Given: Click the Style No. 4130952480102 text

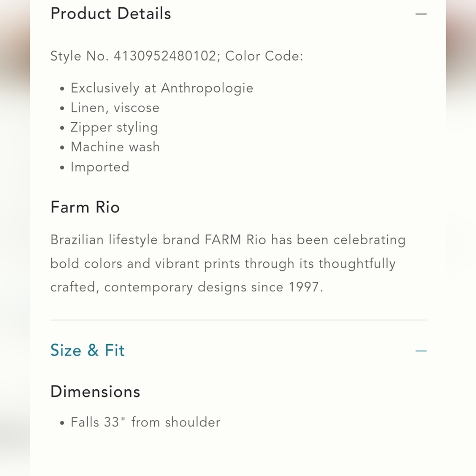Looking at the screenshot, I should pyautogui.click(x=133, y=56).
